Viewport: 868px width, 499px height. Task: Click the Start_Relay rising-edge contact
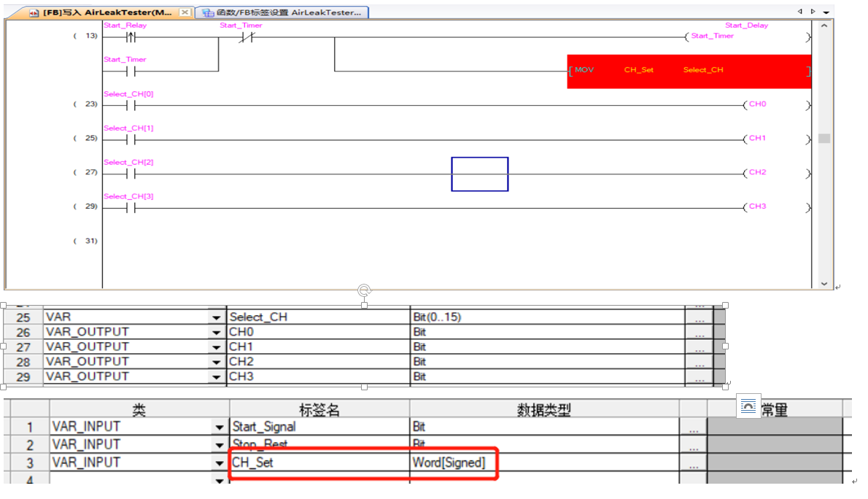tap(130, 37)
